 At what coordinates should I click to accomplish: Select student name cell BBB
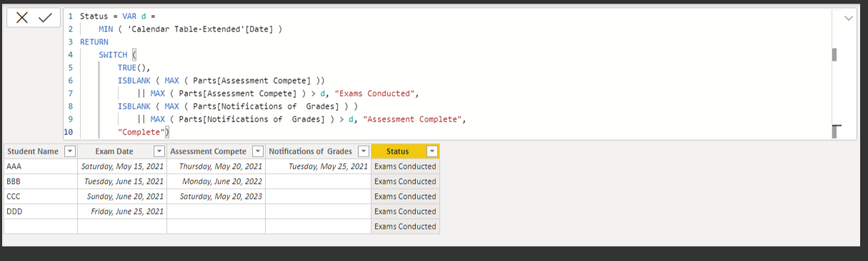(x=41, y=182)
